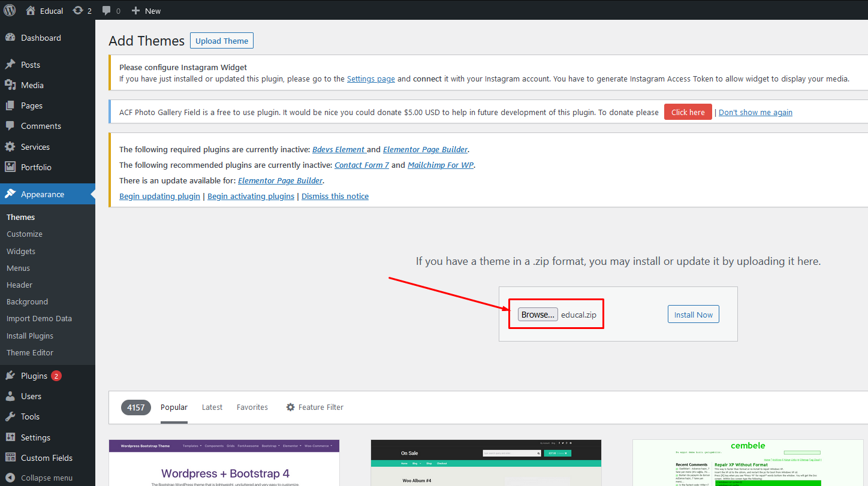Open Import Demo Data
The height and width of the screenshot is (486, 868).
coord(39,318)
